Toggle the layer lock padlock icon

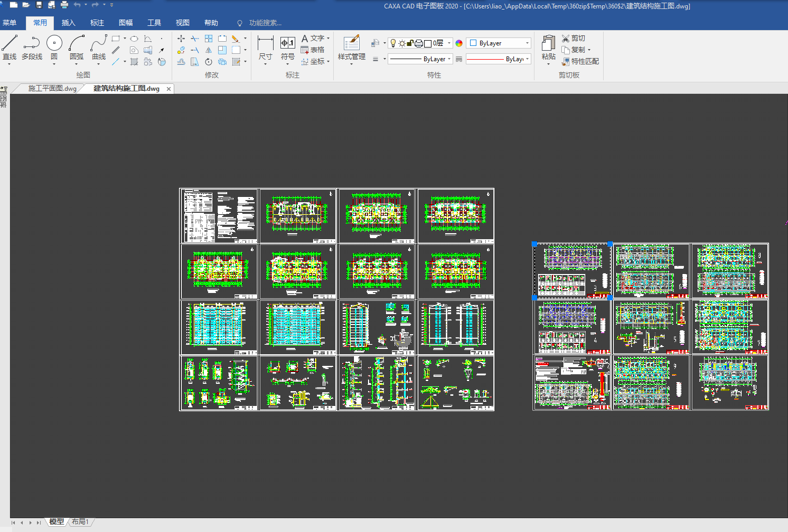(x=410, y=43)
